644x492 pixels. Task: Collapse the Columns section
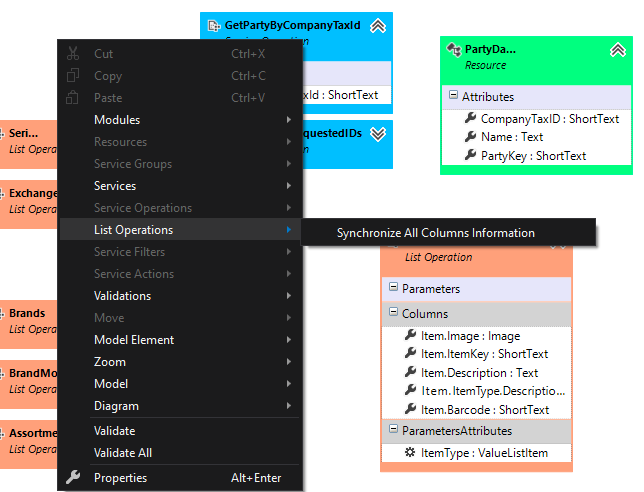pos(393,312)
